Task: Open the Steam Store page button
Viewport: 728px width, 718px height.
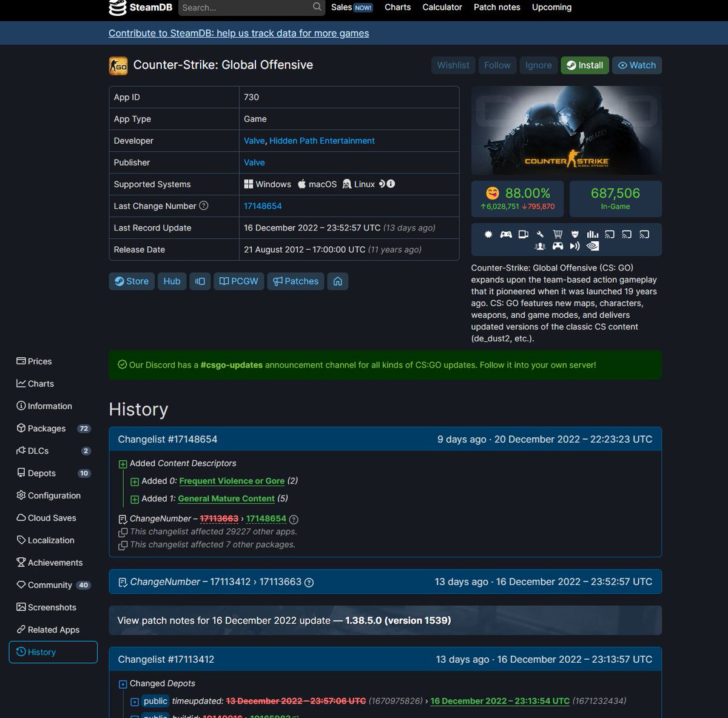Action: pyautogui.click(x=132, y=281)
